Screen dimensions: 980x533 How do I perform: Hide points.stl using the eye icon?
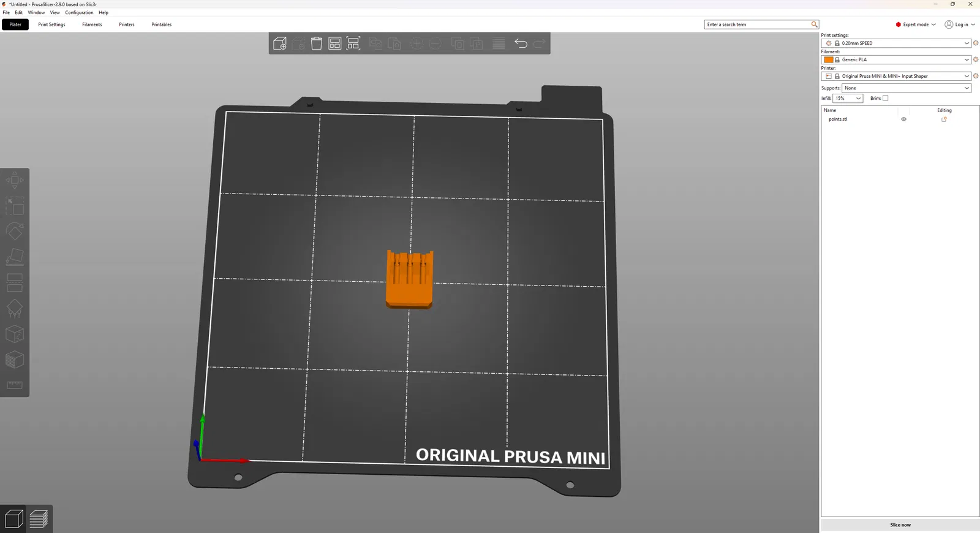pyautogui.click(x=903, y=119)
